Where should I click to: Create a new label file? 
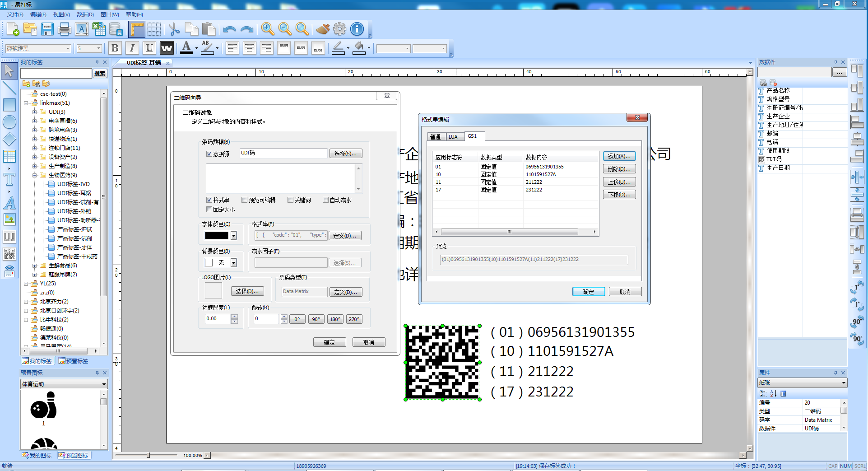(x=13, y=29)
